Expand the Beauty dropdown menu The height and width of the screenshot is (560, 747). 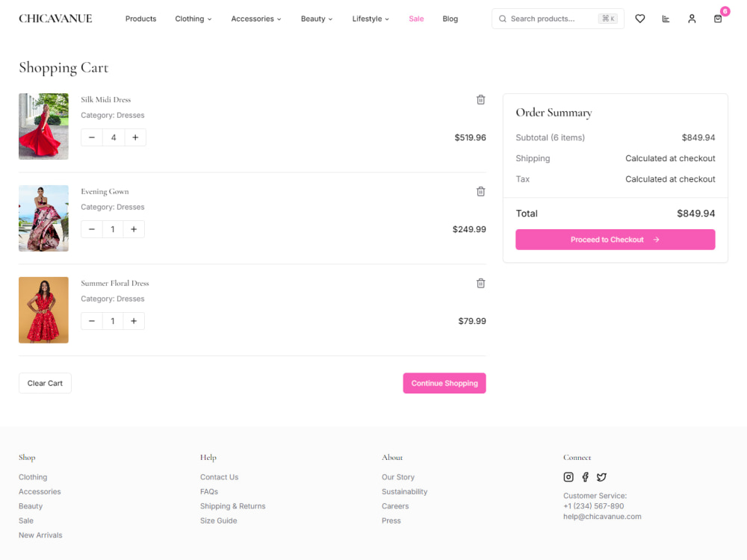coord(317,19)
